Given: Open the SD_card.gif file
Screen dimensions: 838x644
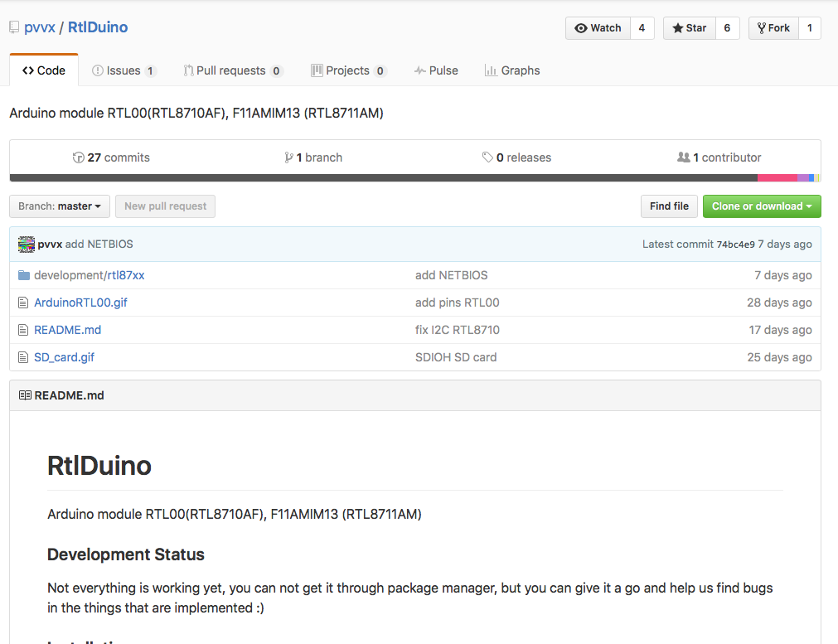Looking at the screenshot, I should (64, 357).
